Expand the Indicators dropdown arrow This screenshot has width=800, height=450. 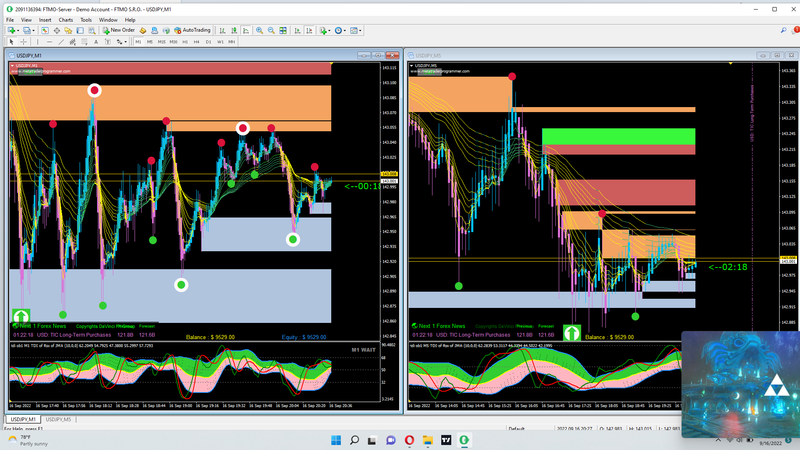tap(329, 31)
